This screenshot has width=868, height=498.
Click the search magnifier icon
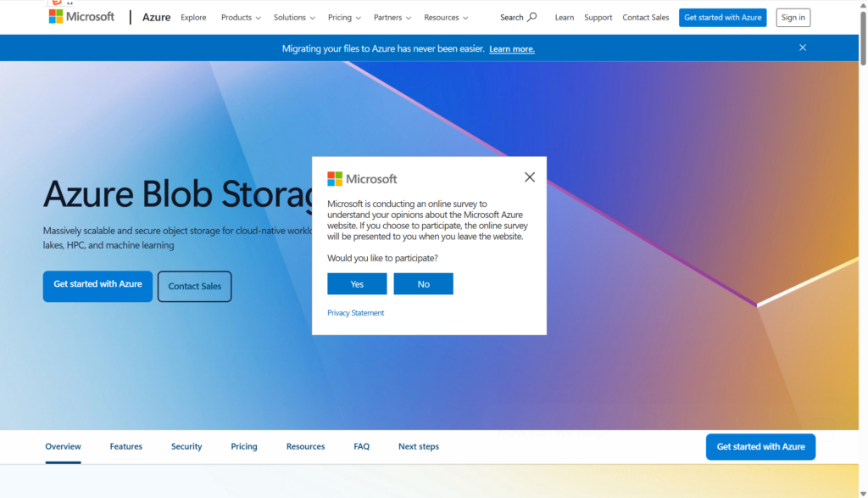(532, 17)
